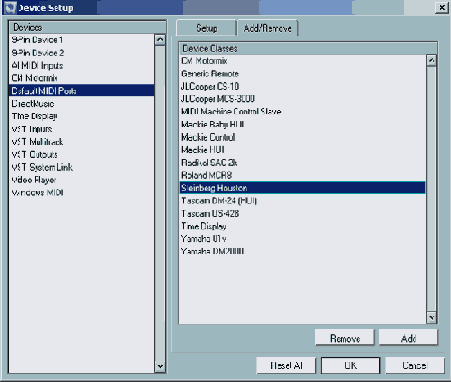Screen dimensions: 451x382
Task: Select Default MIDI Ports device
Action: pos(82,91)
